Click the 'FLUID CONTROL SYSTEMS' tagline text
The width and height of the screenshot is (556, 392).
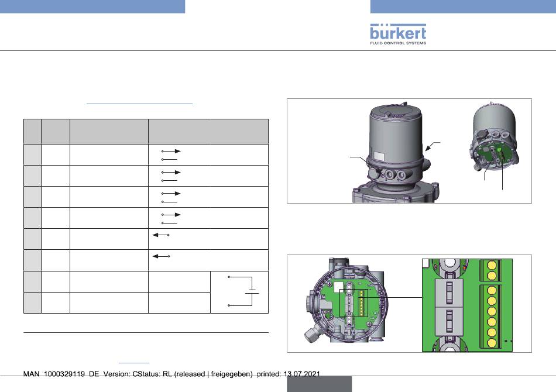click(398, 43)
